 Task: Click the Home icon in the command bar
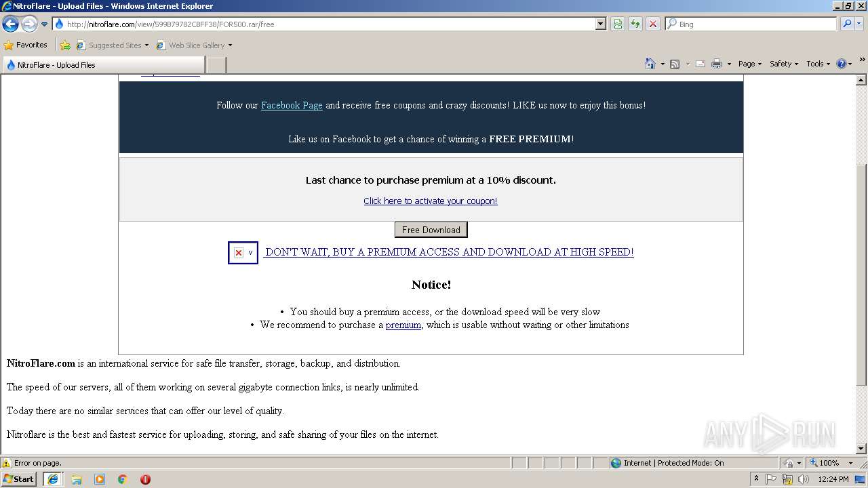click(650, 64)
